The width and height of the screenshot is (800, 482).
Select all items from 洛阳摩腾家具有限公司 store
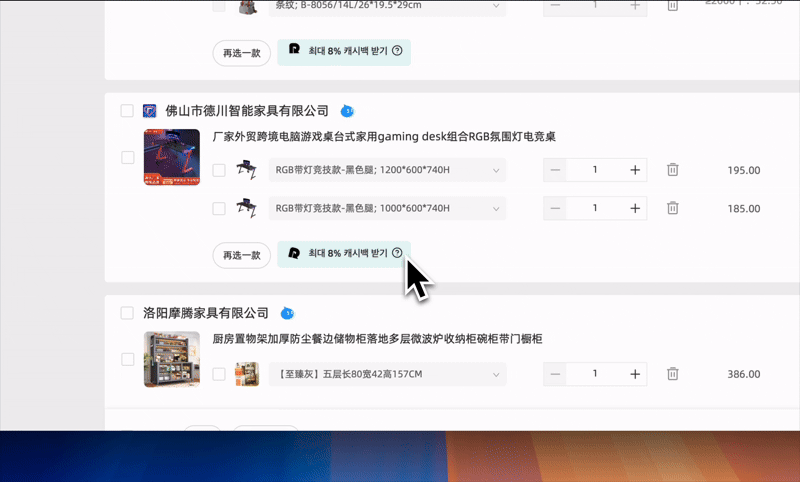(x=127, y=313)
